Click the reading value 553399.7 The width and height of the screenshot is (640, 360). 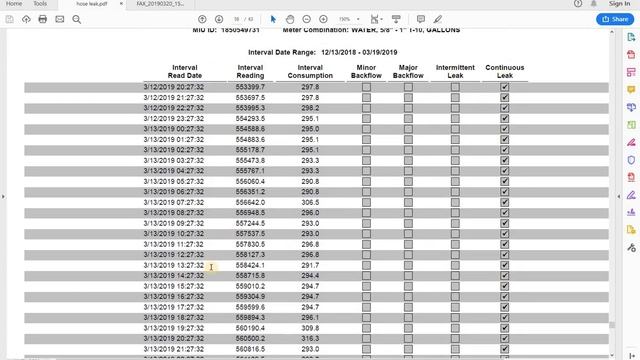(x=250, y=87)
